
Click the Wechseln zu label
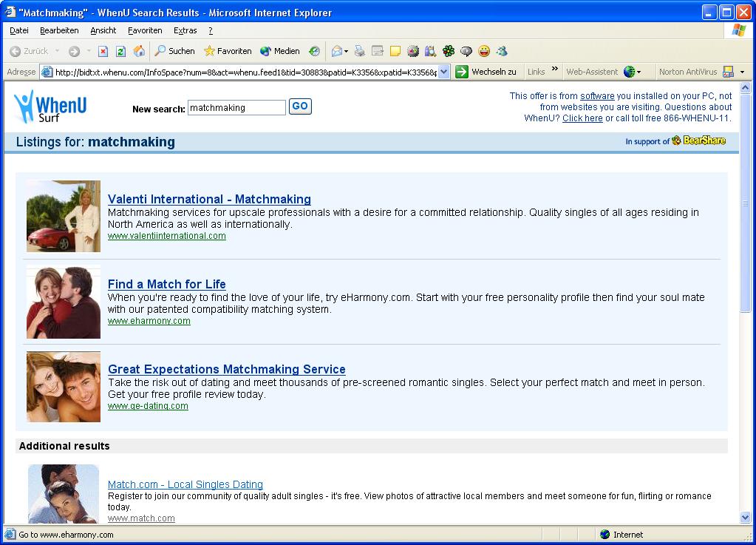click(x=494, y=72)
